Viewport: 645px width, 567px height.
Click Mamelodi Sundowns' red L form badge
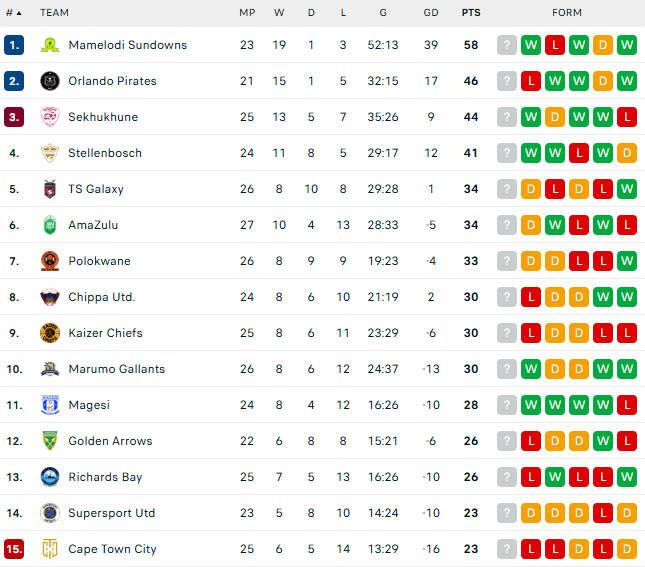point(555,45)
